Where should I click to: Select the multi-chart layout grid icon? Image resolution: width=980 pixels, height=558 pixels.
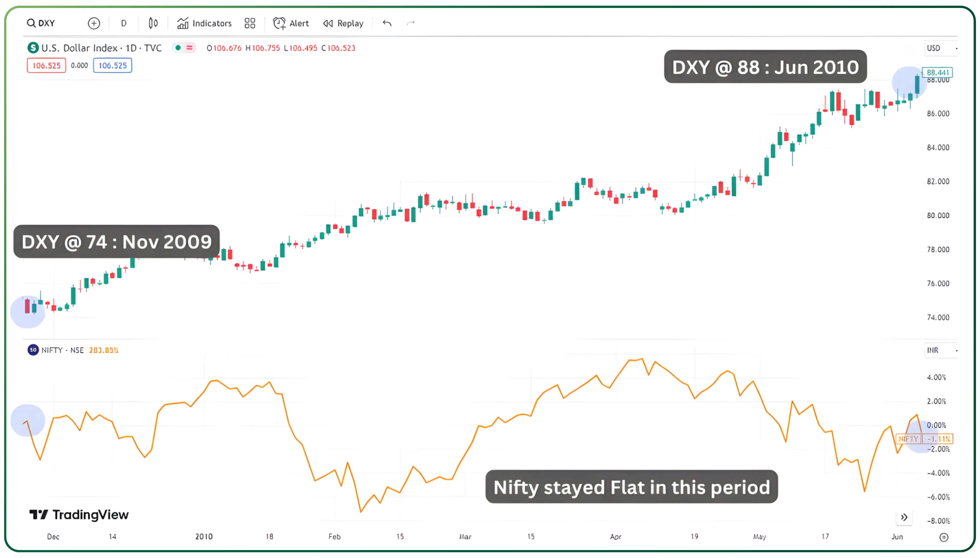coord(250,23)
